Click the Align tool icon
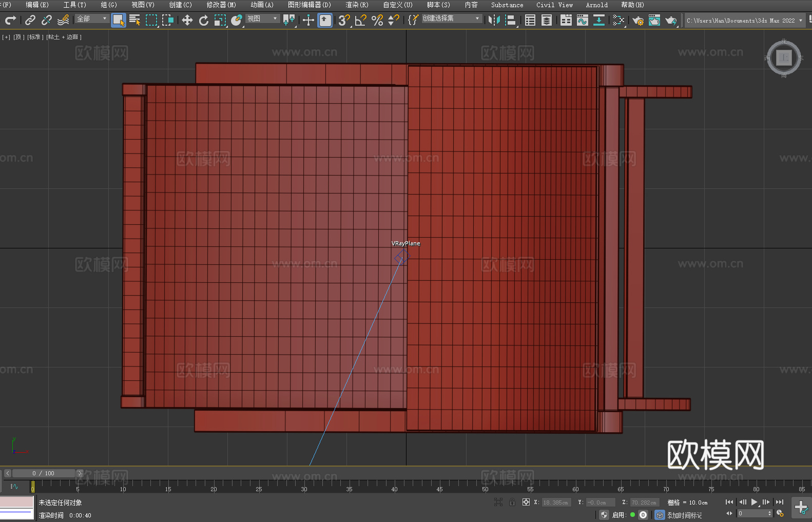 [x=511, y=20]
